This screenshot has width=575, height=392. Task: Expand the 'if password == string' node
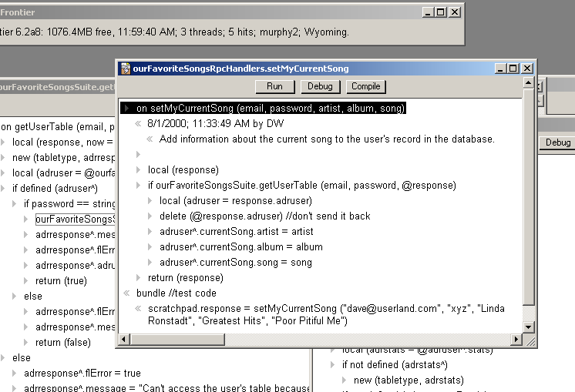point(15,204)
